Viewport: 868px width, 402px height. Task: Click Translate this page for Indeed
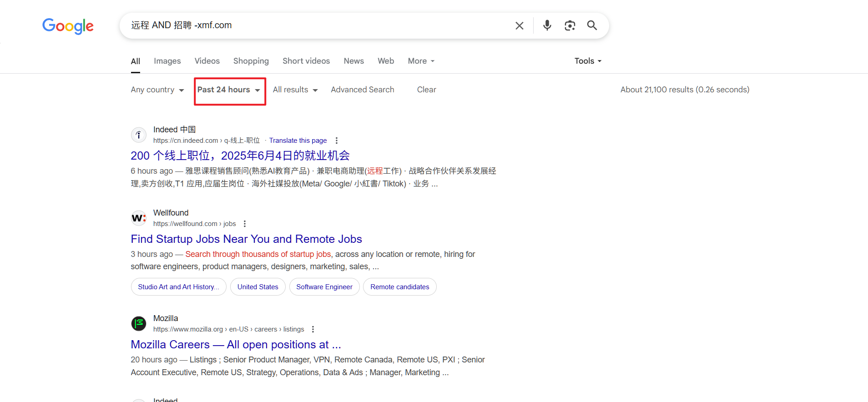click(x=298, y=141)
